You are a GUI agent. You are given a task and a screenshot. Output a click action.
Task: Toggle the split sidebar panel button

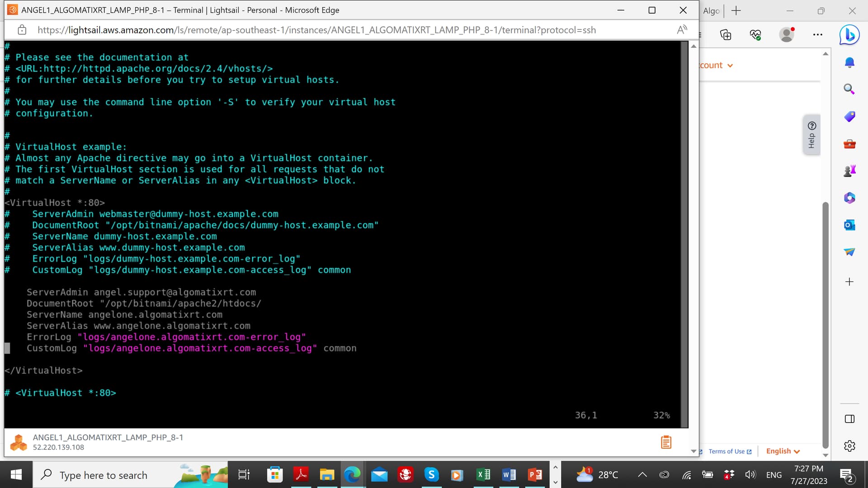[849, 419]
